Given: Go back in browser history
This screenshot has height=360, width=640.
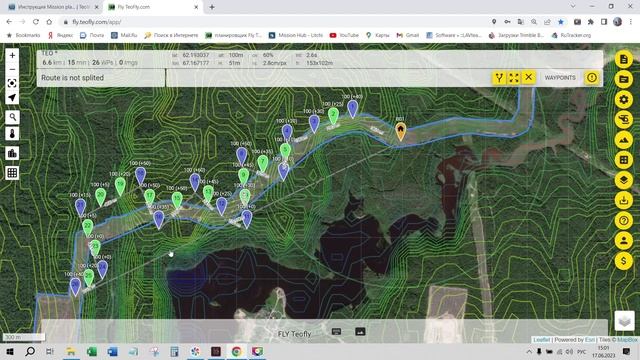Looking at the screenshot, I should (9, 22).
